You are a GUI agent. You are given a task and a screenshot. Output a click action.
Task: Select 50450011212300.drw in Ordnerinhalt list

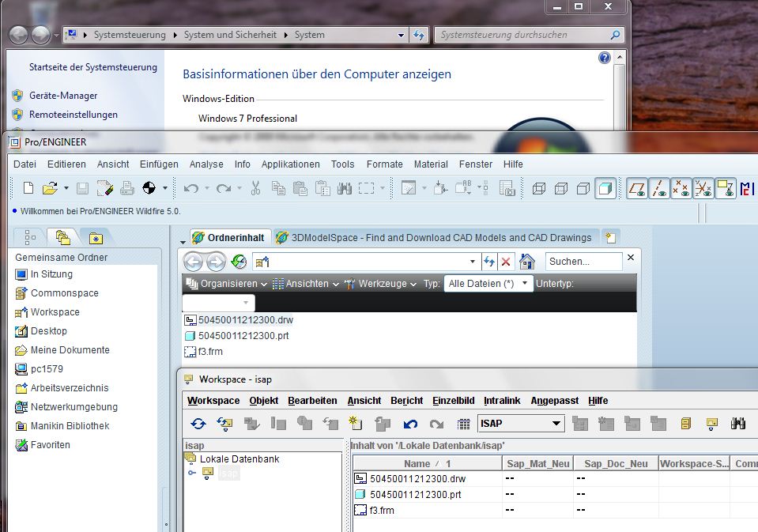[246, 319]
